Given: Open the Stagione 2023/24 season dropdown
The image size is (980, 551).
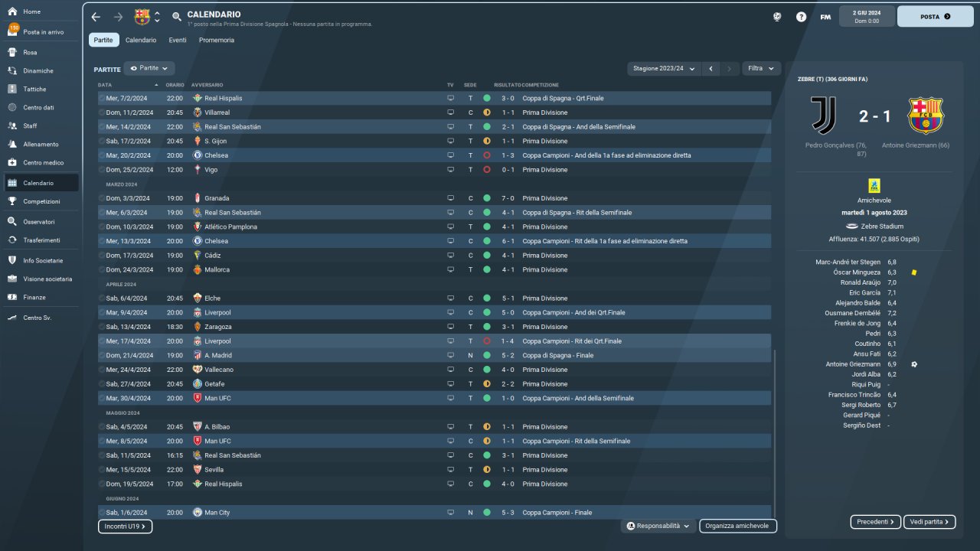Looking at the screenshot, I should click(665, 68).
